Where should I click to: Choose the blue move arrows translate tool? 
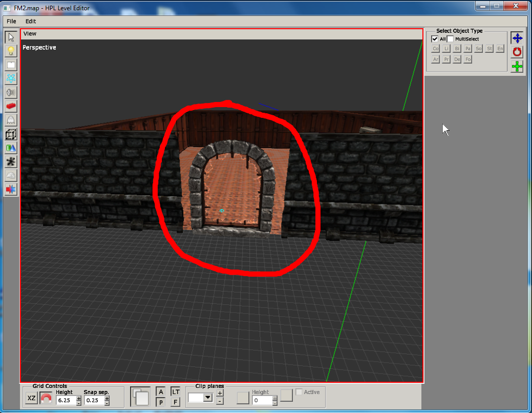(x=517, y=38)
